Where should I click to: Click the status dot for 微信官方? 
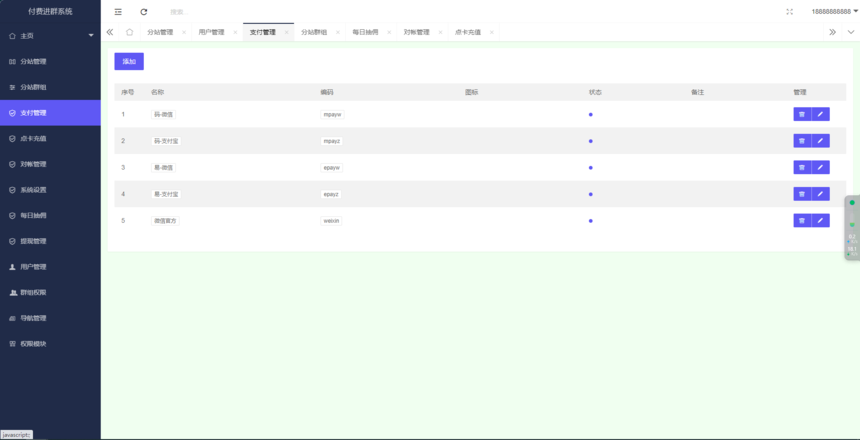point(591,221)
